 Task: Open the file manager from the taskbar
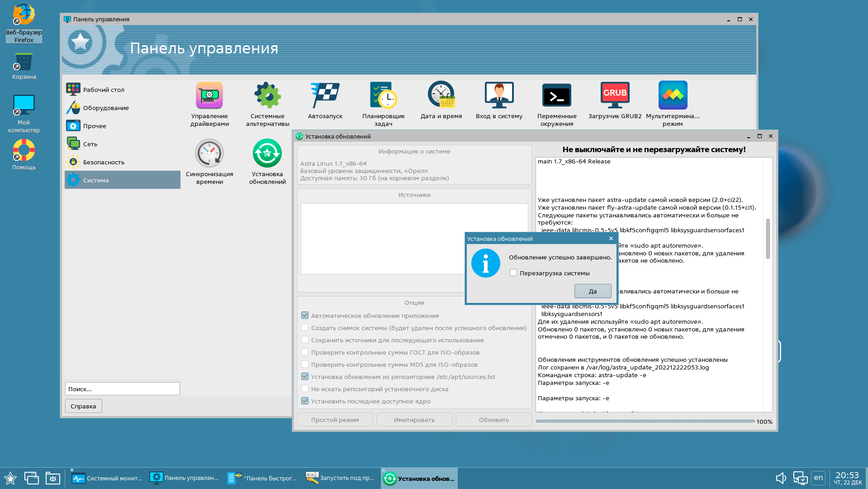point(53,478)
